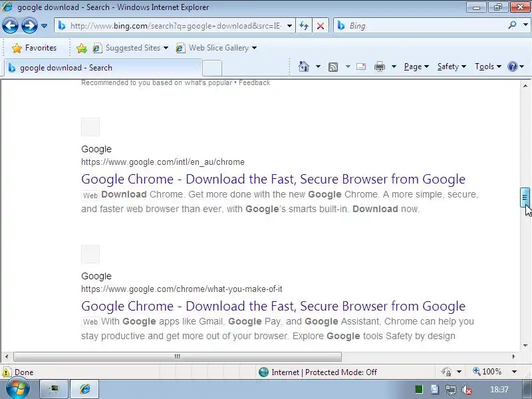Click the Action Center flag tray icon
Screen dimensions: 532x399
[435, 390]
